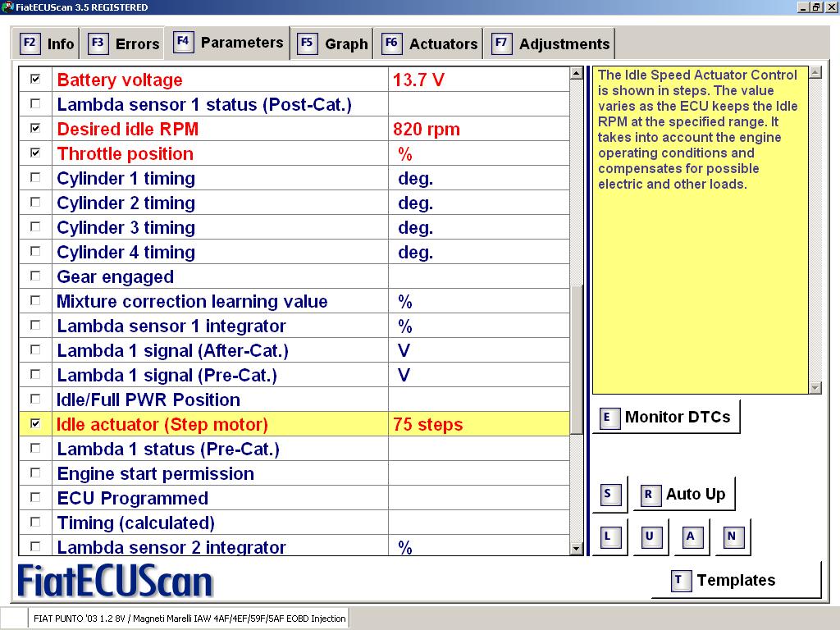Viewport: 840px width, 630px height.
Task: Restore down the FiatECUScan window
Action: click(x=816, y=7)
